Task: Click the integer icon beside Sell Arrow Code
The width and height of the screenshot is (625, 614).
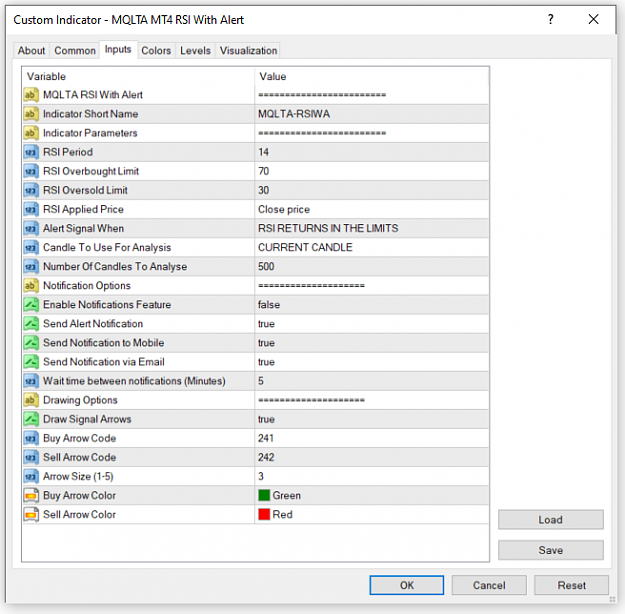Action: [31, 458]
